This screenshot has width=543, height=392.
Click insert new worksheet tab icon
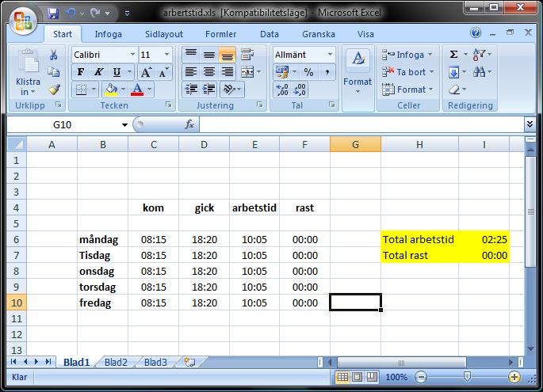click(x=189, y=362)
